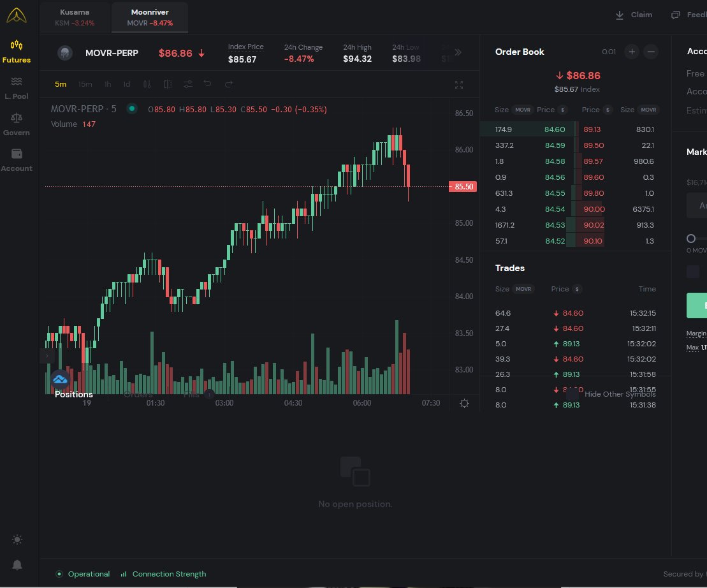Open the Account wallet sidebar section
Screen dimensions: 707x588
[16, 161]
